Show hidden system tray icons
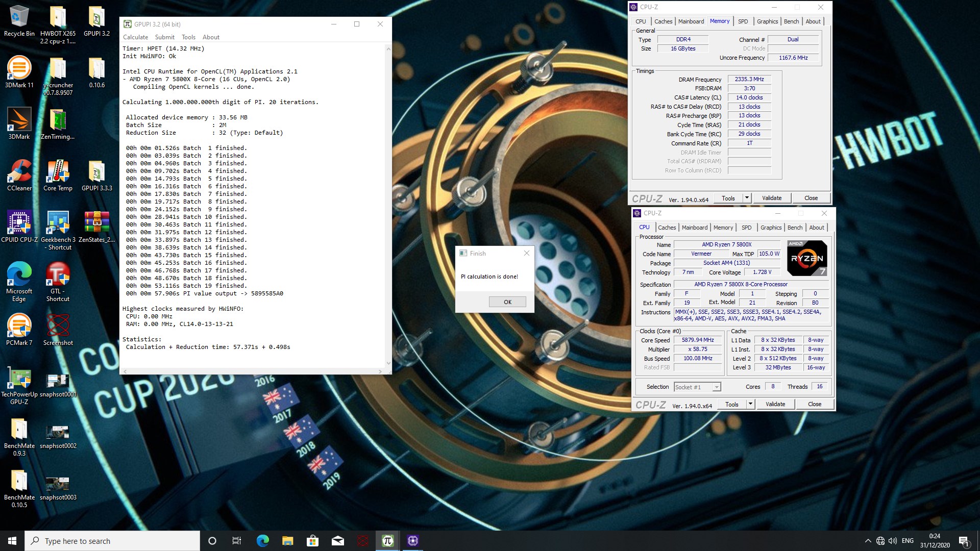The image size is (980, 551). pos(868,541)
